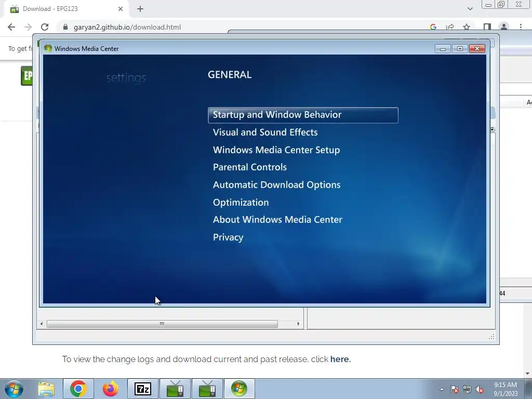Switch to Chrome taskbar button
532x399 pixels.
[x=78, y=389]
